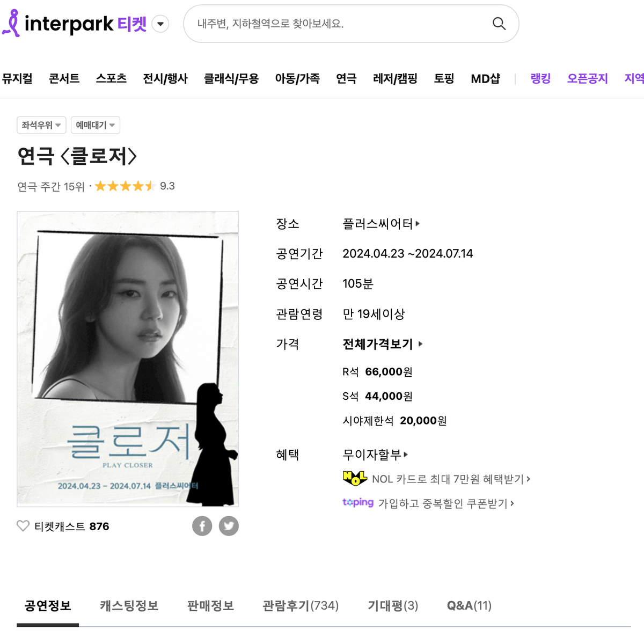Screen dimensions: 644x644
Task: Click the magnifying glass search icon
Action: [x=499, y=24]
